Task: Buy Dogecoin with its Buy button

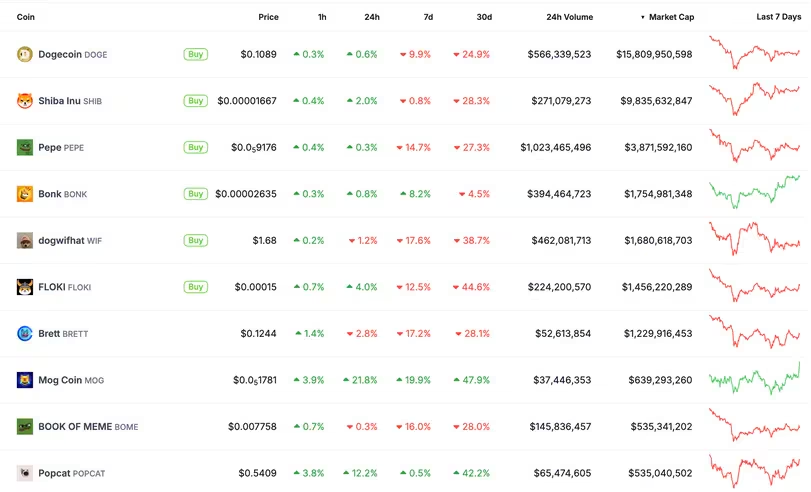Action: tap(196, 54)
